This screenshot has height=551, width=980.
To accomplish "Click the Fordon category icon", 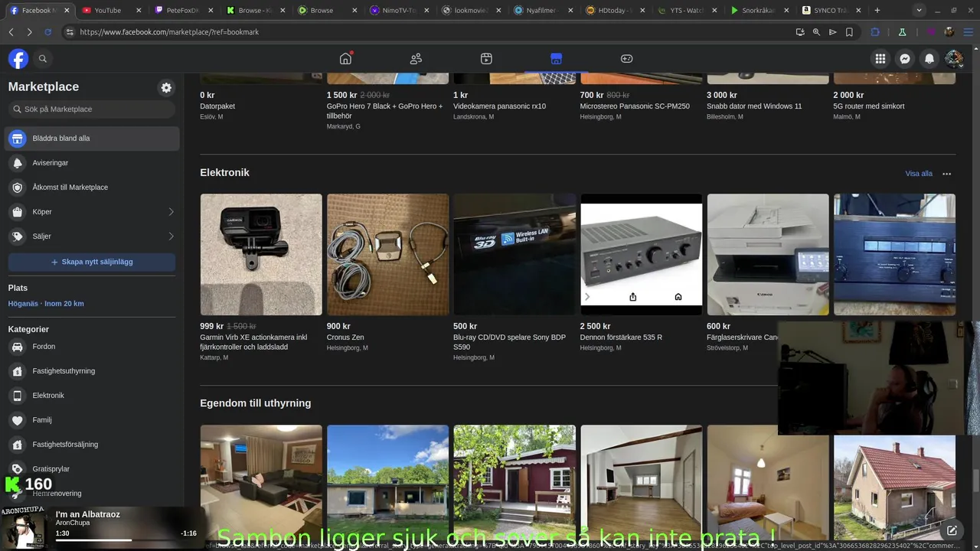I will pos(18,347).
